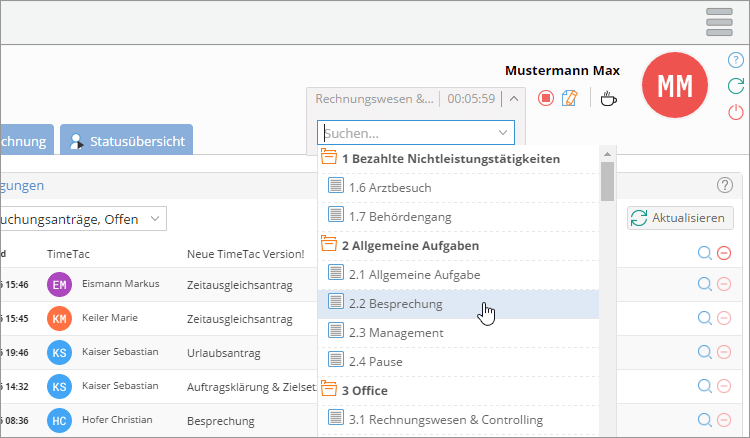
Task: Open help via the top-right question mark
Action: click(736, 60)
